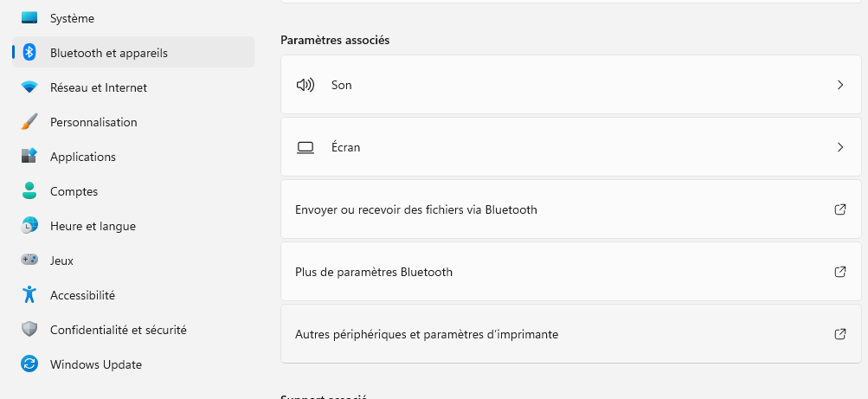Open Envoyer ou recevoir des fichiers via Bluetooth
Image resolution: width=868 pixels, height=399 pixels.
(x=570, y=209)
